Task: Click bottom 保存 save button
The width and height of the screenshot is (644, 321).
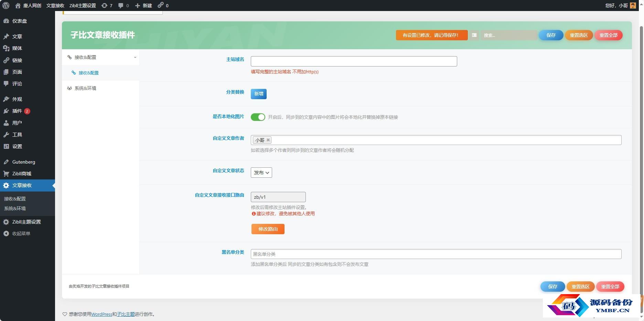Action: [x=553, y=287]
